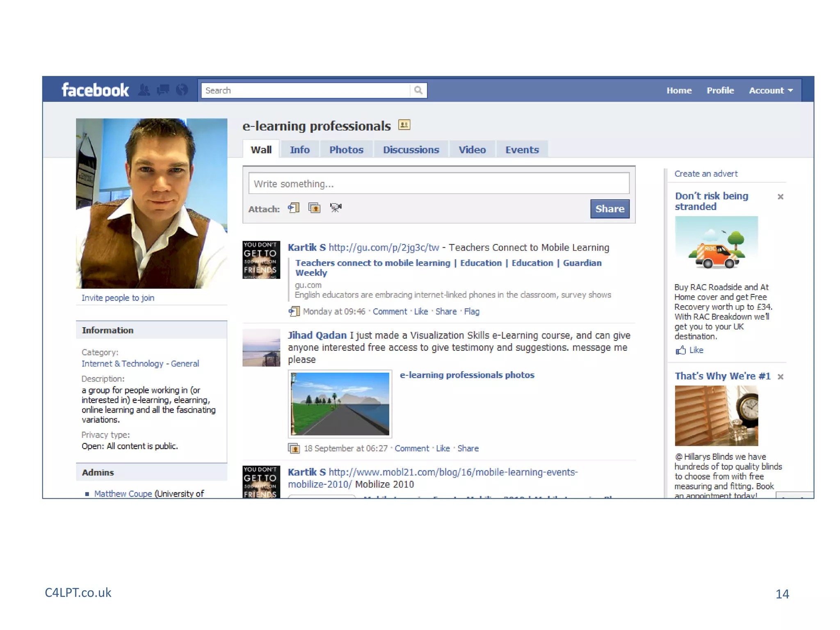Flag Kartik S's Monday post
The height and width of the screenshot is (630, 840).
coord(471,311)
